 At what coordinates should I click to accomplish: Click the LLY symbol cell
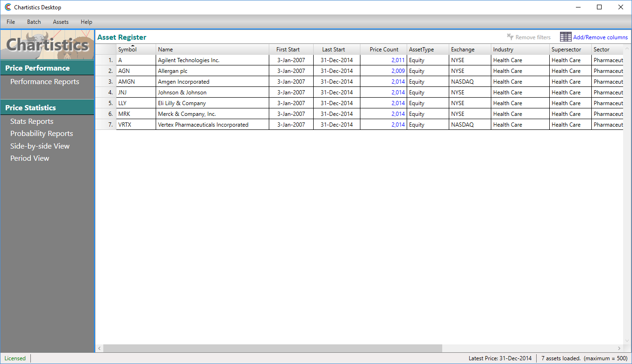pyautogui.click(x=136, y=103)
